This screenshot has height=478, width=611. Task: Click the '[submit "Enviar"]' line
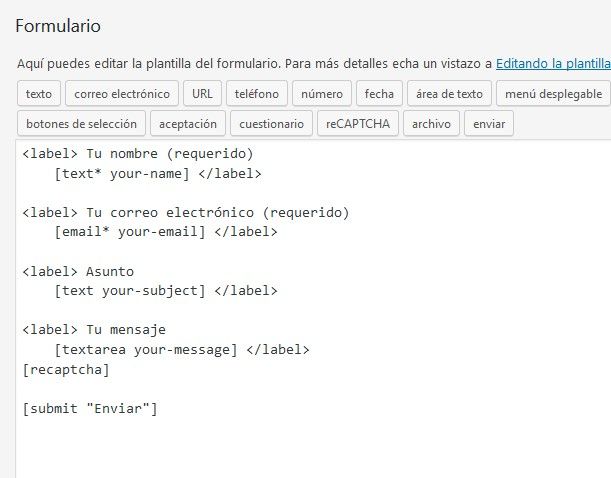point(90,409)
